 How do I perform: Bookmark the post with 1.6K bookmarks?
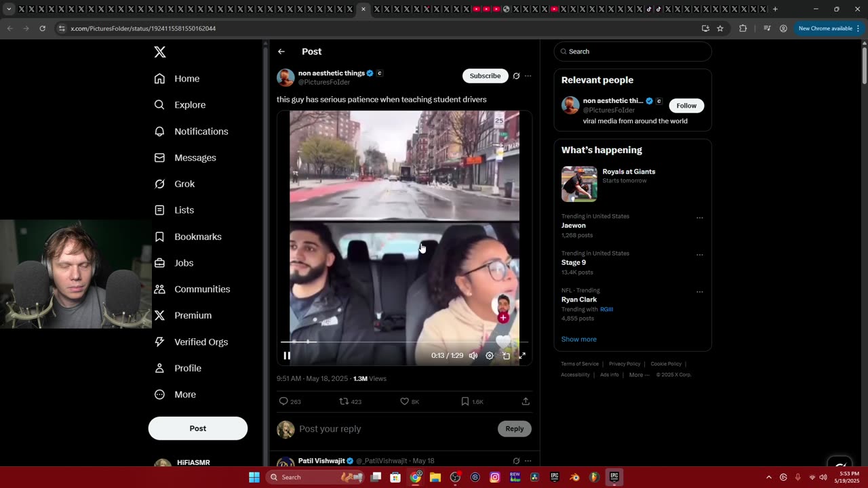(x=472, y=401)
